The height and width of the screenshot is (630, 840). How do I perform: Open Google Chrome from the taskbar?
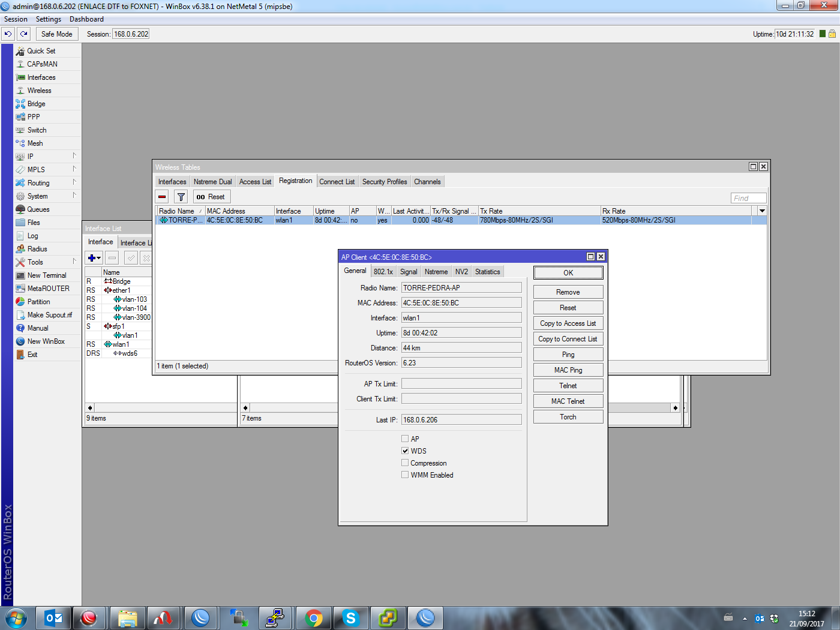pyautogui.click(x=314, y=618)
